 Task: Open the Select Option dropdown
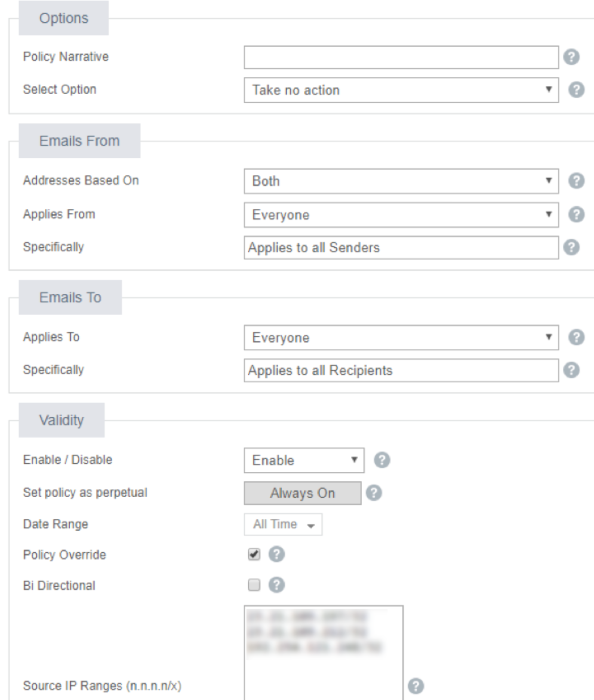click(401, 89)
